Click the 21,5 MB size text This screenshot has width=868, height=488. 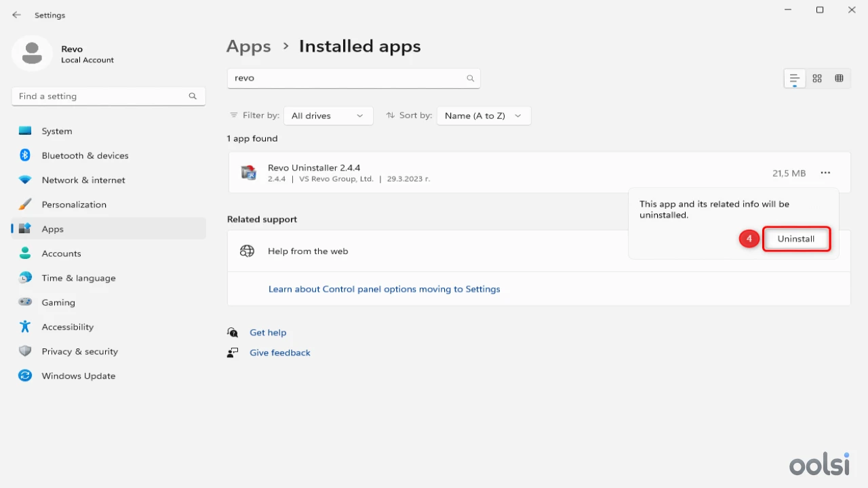(x=789, y=174)
